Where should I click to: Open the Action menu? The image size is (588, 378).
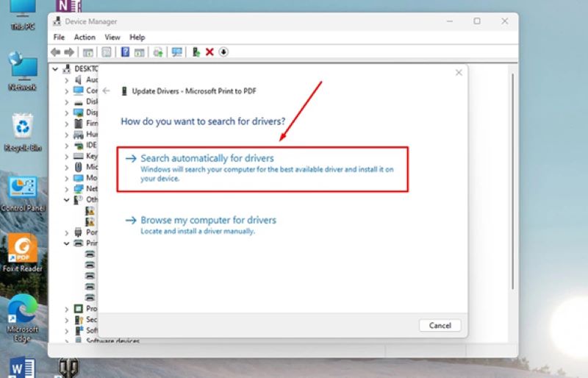[85, 37]
